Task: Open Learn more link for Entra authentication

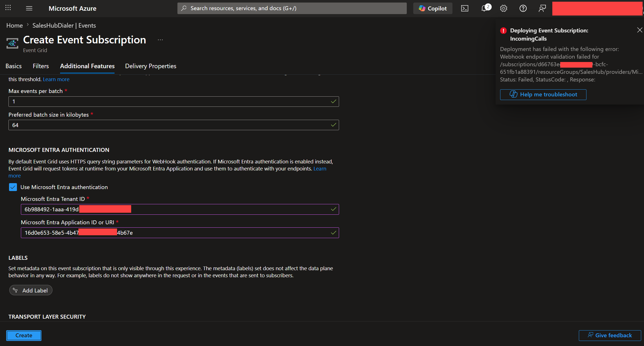Action: click(x=320, y=168)
